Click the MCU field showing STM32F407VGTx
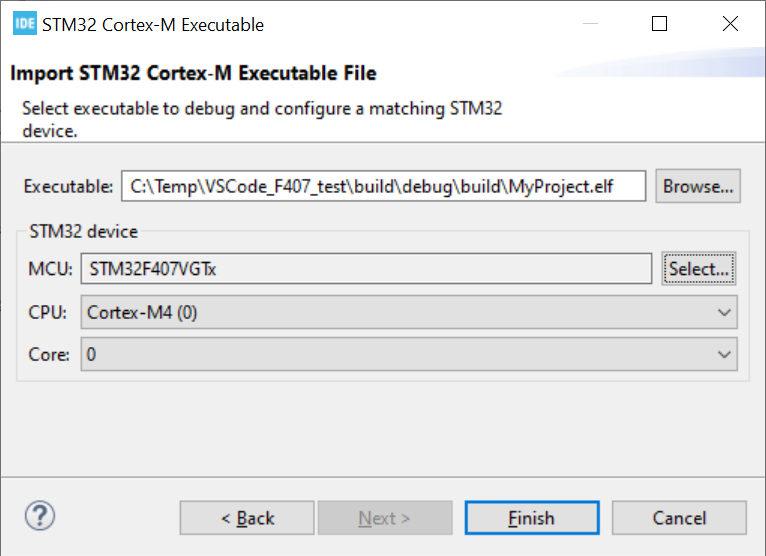The width and height of the screenshot is (766, 556). click(366, 268)
